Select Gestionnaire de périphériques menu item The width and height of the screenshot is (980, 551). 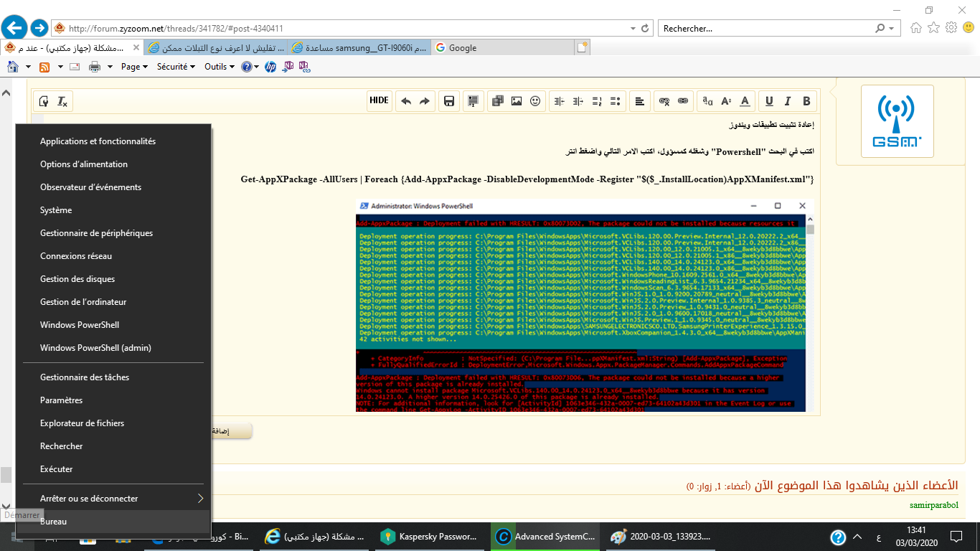[113, 233]
